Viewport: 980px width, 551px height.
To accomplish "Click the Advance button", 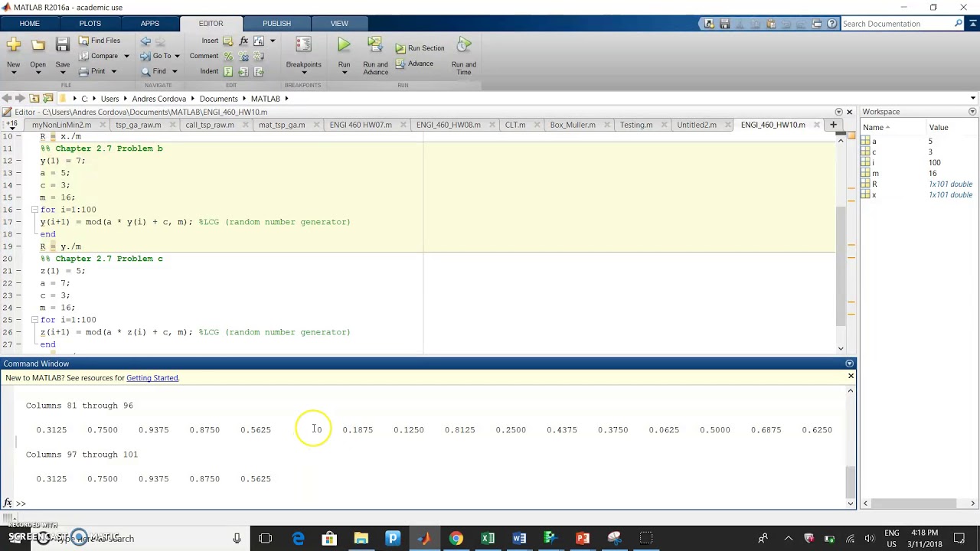I will 414,64.
